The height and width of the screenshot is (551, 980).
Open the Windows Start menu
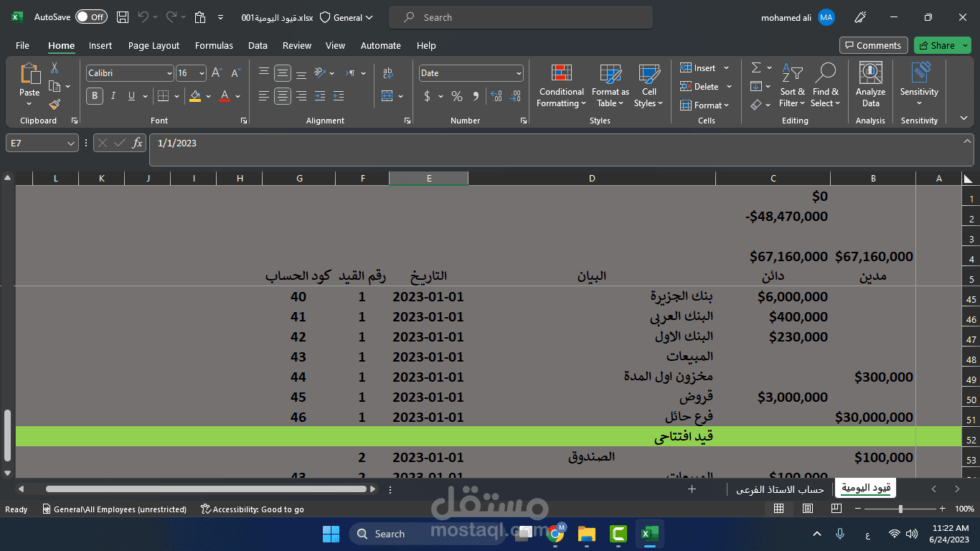[x=331, y=534]
